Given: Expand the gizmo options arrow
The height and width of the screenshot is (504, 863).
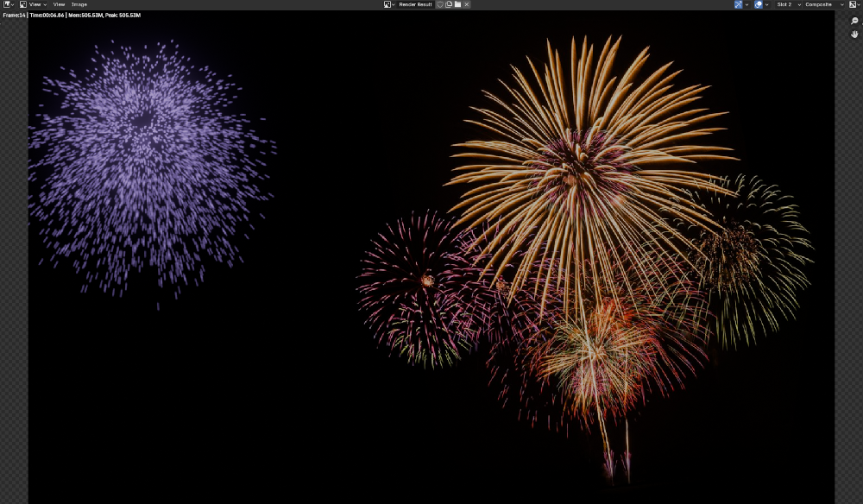Looking at the screenshot, I should [746, 4].
